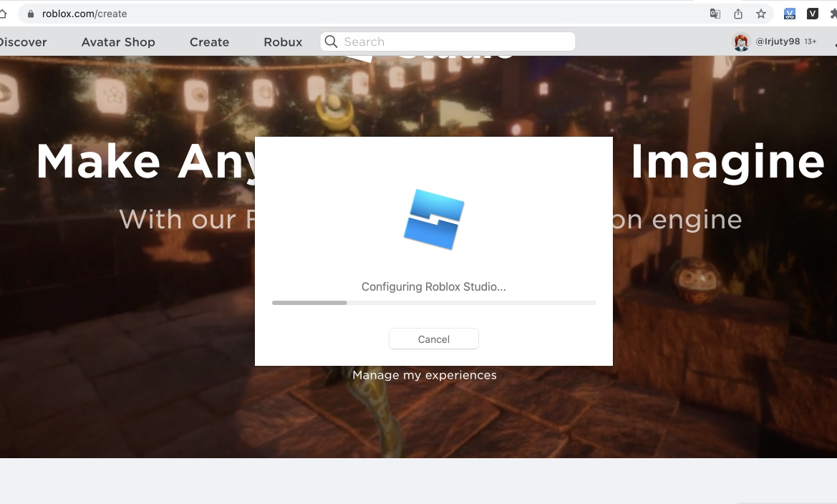Bookmark the page with star icon

click(760, 14)
